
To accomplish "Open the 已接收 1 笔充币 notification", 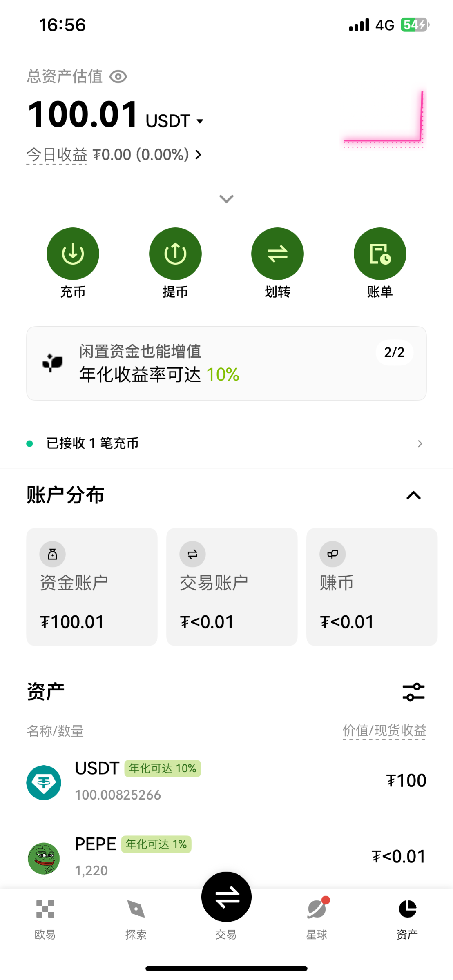I will tap(226, 443).
